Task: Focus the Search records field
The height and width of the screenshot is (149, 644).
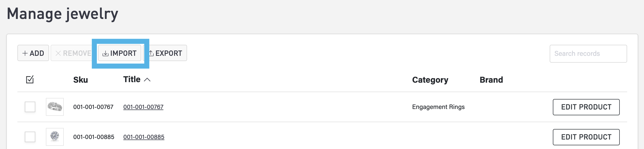Action: 588,54
